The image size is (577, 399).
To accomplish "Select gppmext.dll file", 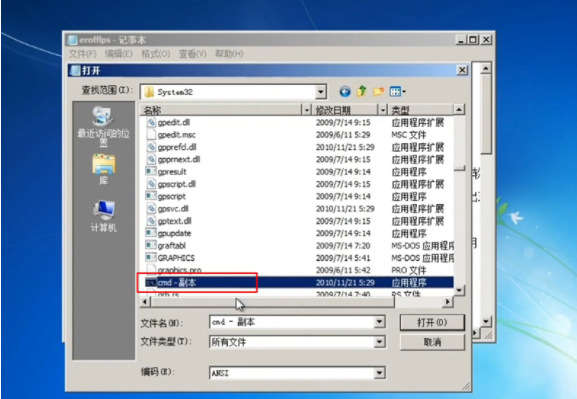I will (179, 159).
